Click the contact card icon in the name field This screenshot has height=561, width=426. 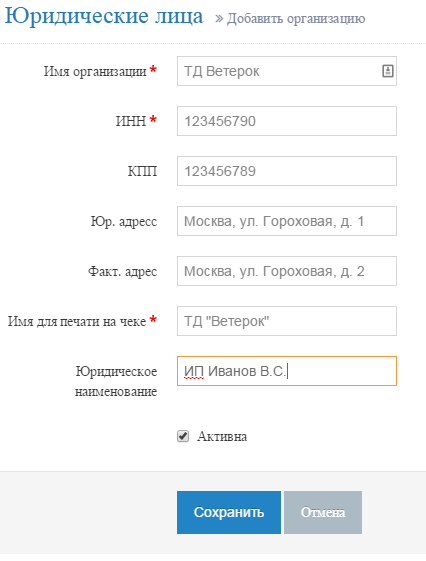(x=388, y=71)
